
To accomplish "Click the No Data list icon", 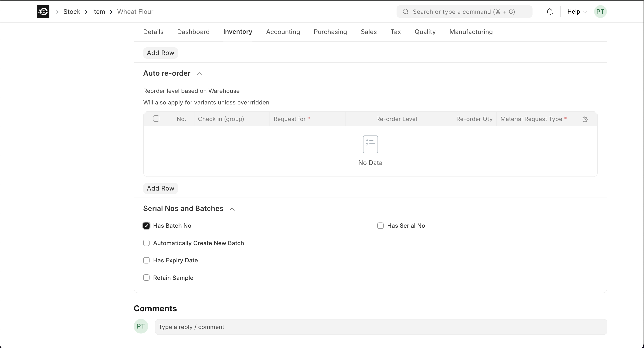I will click(x=370, y=144).
